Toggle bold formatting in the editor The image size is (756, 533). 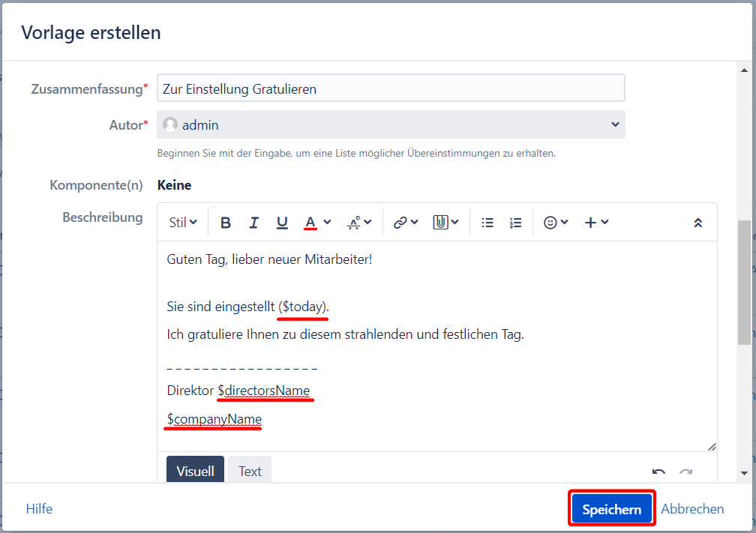coord(225,223)
